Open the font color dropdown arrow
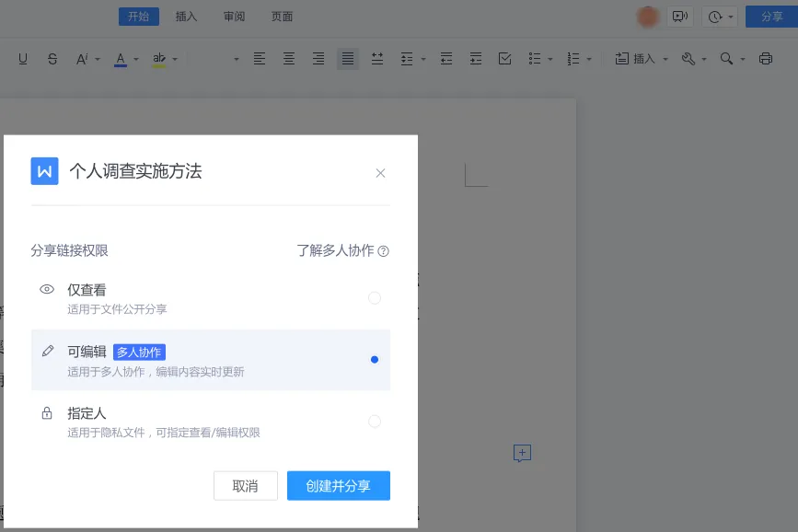This screenshot has width=798, height=532. point(136,60)
